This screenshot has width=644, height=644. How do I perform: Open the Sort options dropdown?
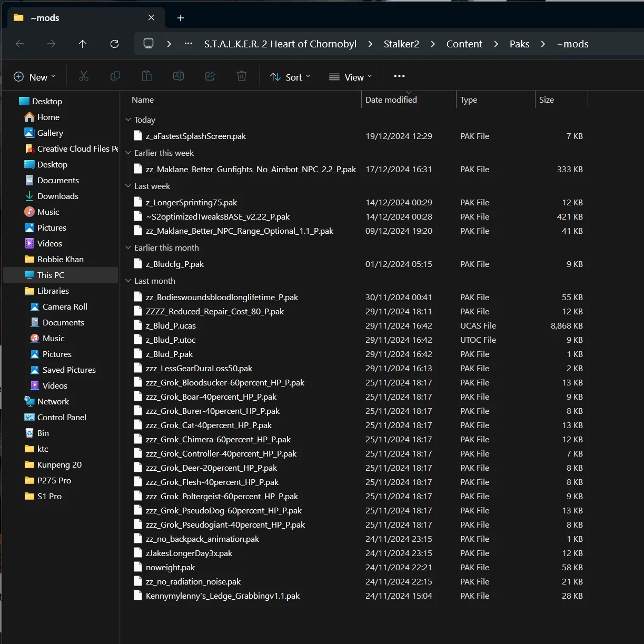290,77
